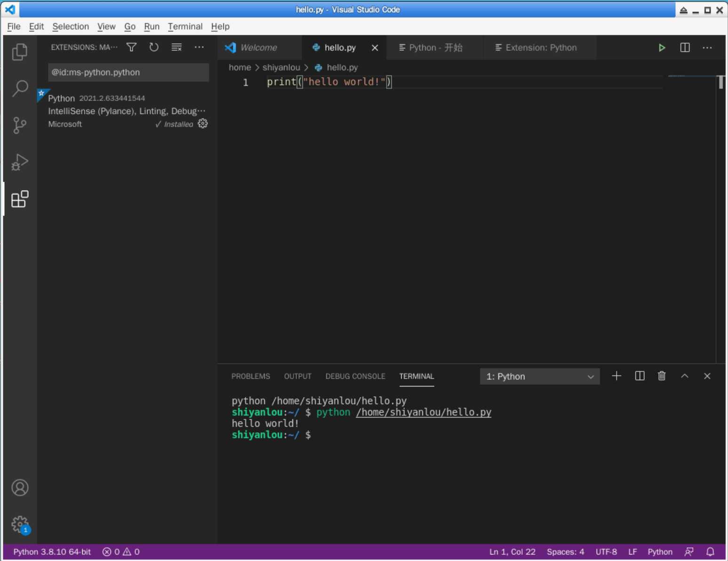Open the Go menu
The height and width of the screenshot is (561, 728).
130,26
